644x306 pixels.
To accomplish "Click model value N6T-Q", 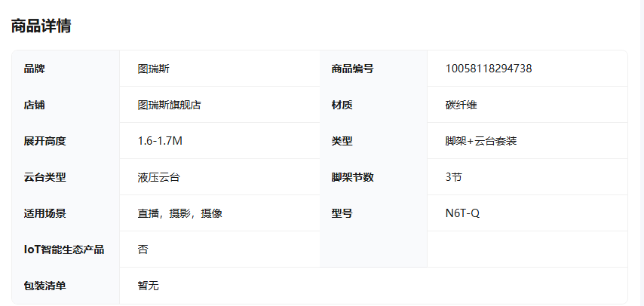I will click(x=462, y=213).
